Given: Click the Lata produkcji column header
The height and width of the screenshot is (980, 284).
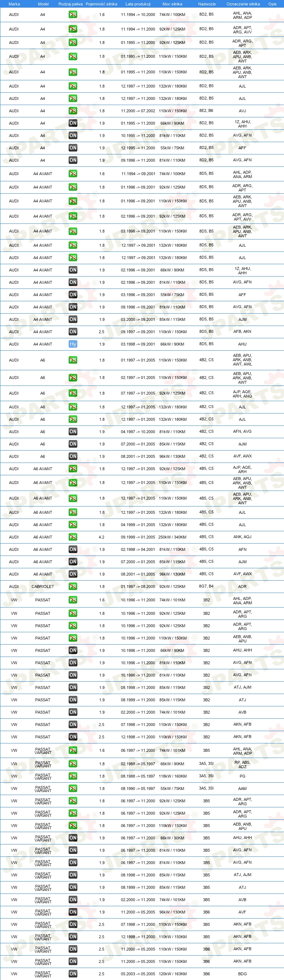Looking at the screenshot, I should coord(138,4).
